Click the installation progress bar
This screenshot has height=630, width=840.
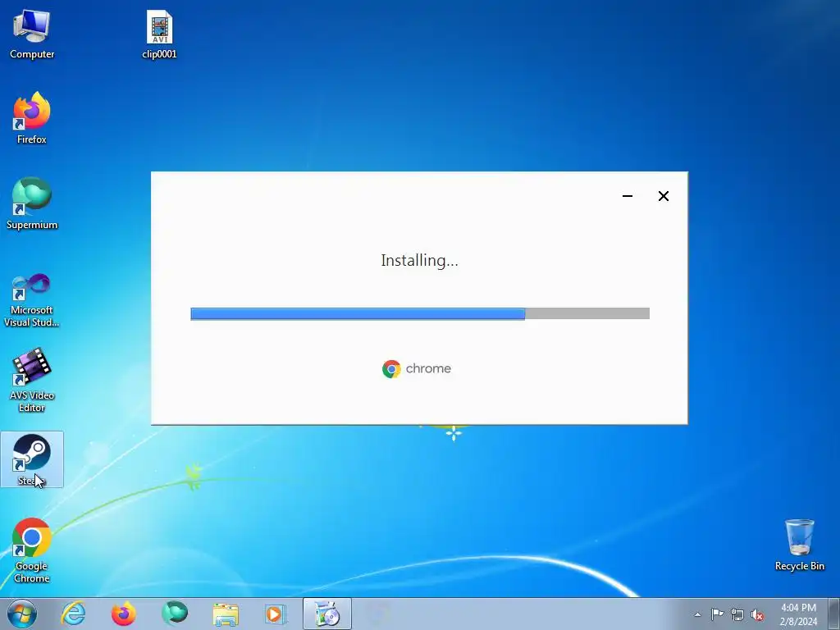point(420,313)
